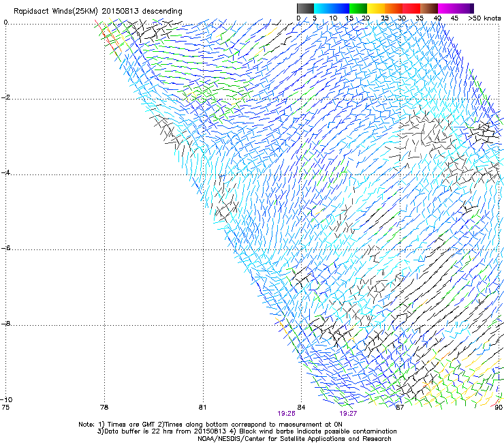Pick the magenta-purple 40–50 knots legend swatch
Screen dimensions: 504x443
point(456,8)
